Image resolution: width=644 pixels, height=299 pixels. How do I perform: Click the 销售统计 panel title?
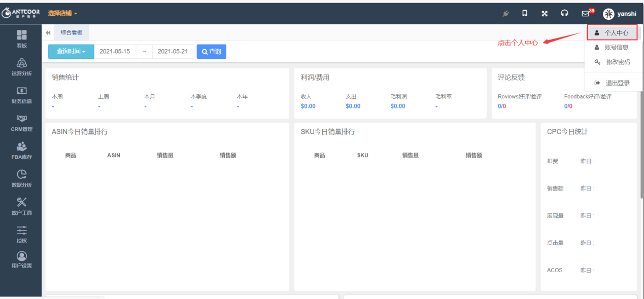65,78
